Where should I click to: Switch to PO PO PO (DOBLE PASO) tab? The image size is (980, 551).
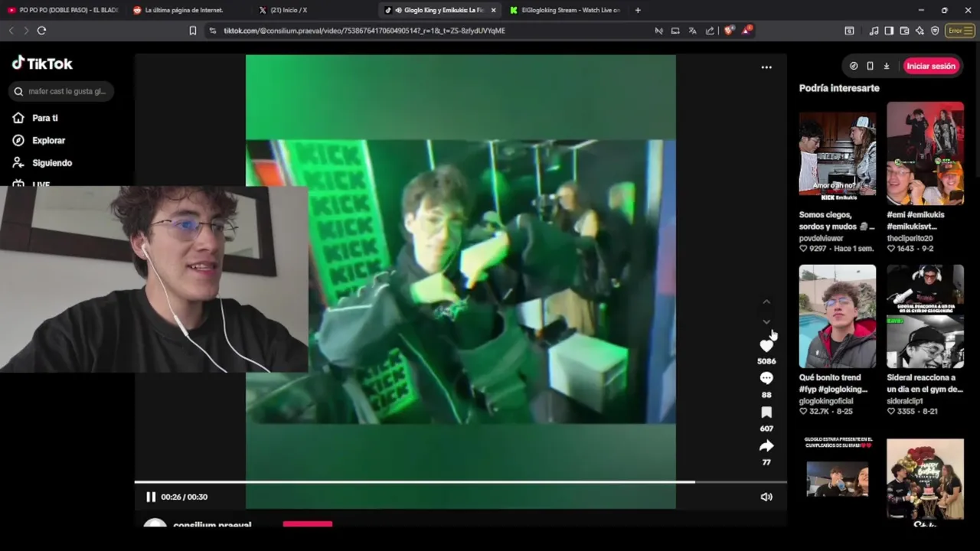pos(63,10)
